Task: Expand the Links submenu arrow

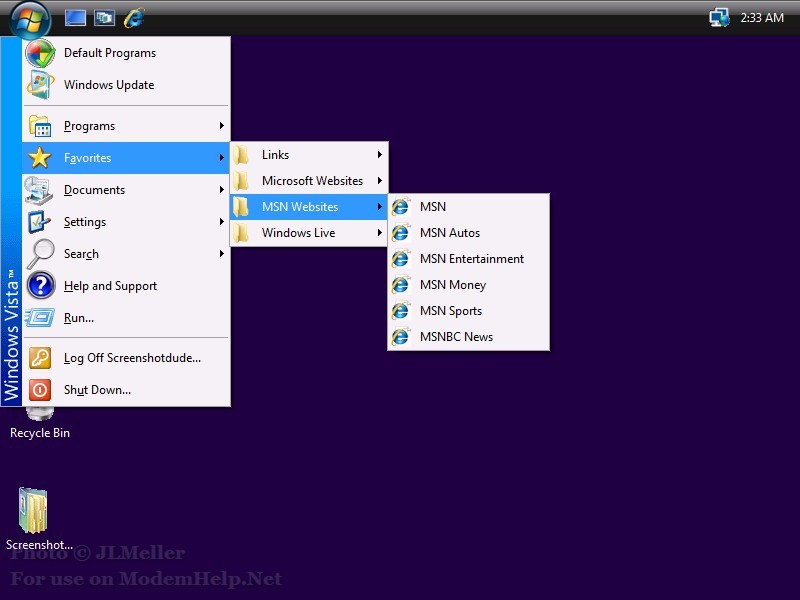Action: click(x=380, y=155)
